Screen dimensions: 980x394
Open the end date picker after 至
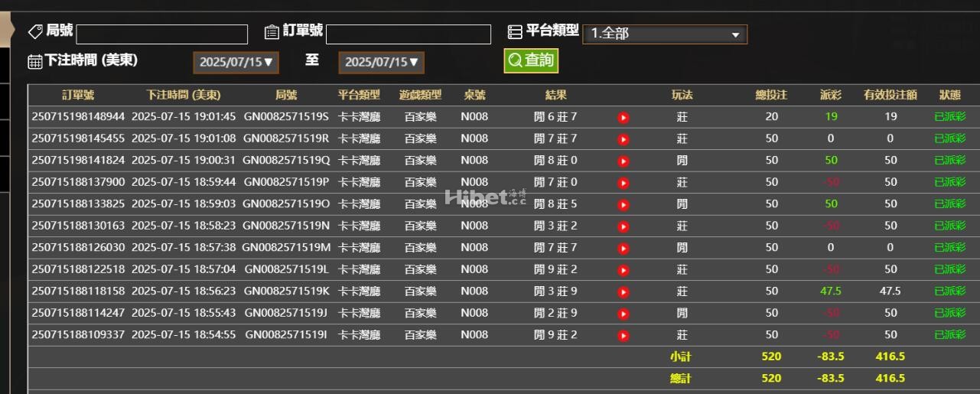pos(381,62)
